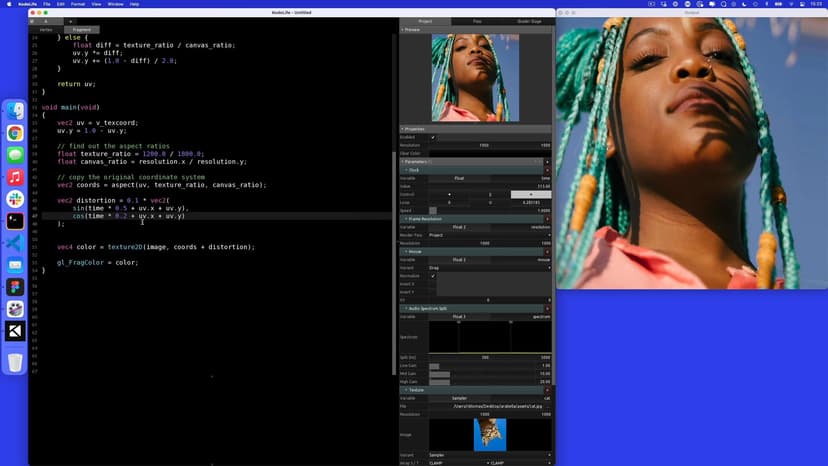Image resolution: width=828 pixels, height=466 pixels.
Task: Open the Render Pass Project dropdown
Action: coord(490,235)
